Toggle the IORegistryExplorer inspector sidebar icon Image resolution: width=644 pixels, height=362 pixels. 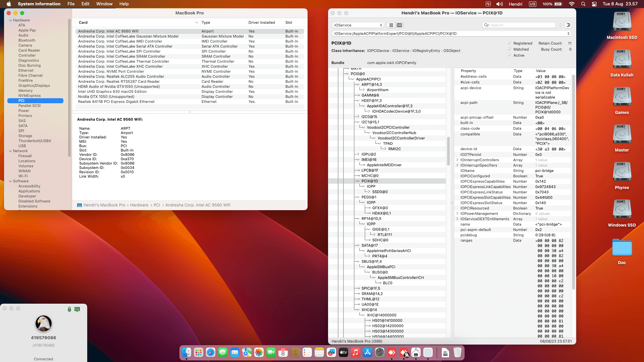coord(568,25)
